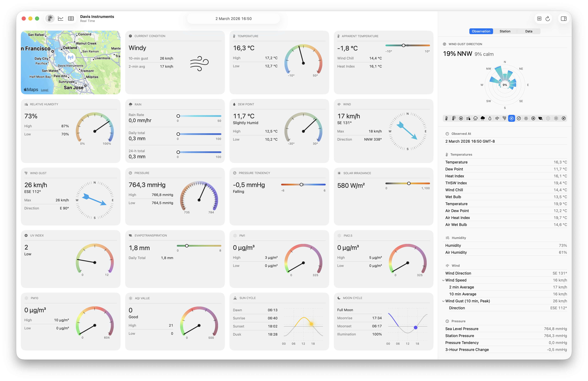Select the pressure gauge icon in the sensor strip
This screenshot has height=381, width=588.
[x=519, y=118]
